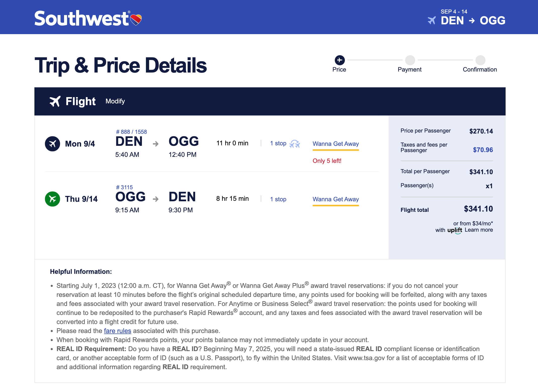Click the plane change icon beside 1 stop

(x=295, y=144)
